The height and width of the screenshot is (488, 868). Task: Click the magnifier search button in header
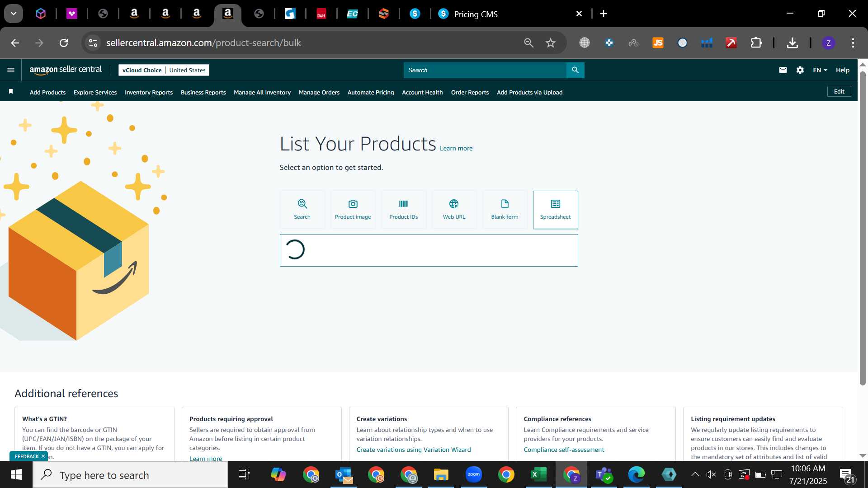575,70
